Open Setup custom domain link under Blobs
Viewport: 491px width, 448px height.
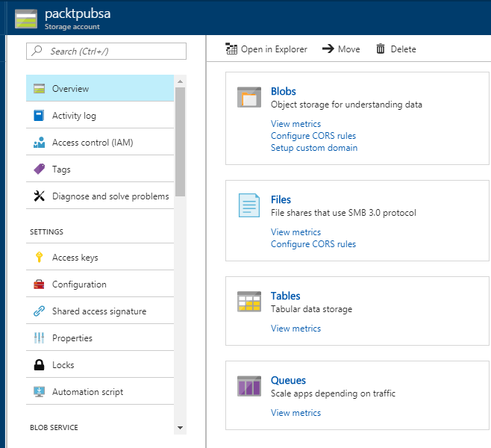coord(313,148)
